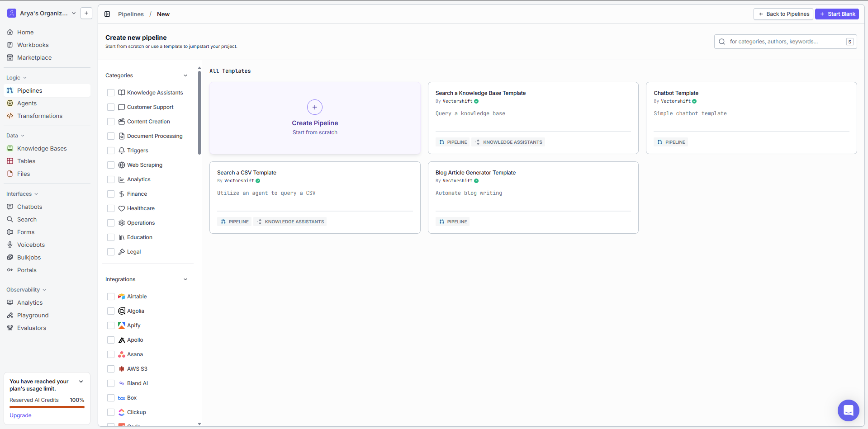Click the Start Blank button
The width and height of the screenshot is (868, 429).
click(837, 14)
